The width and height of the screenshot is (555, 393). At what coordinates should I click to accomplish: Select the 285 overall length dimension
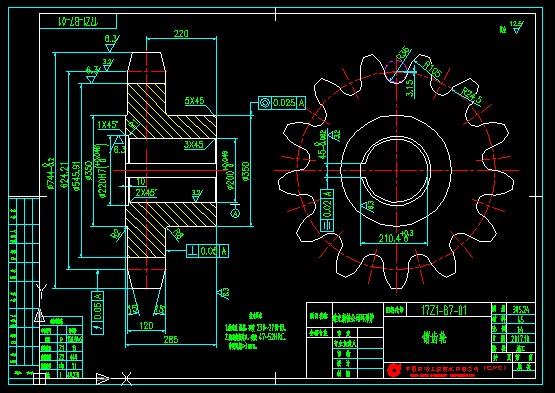point(171,340)
